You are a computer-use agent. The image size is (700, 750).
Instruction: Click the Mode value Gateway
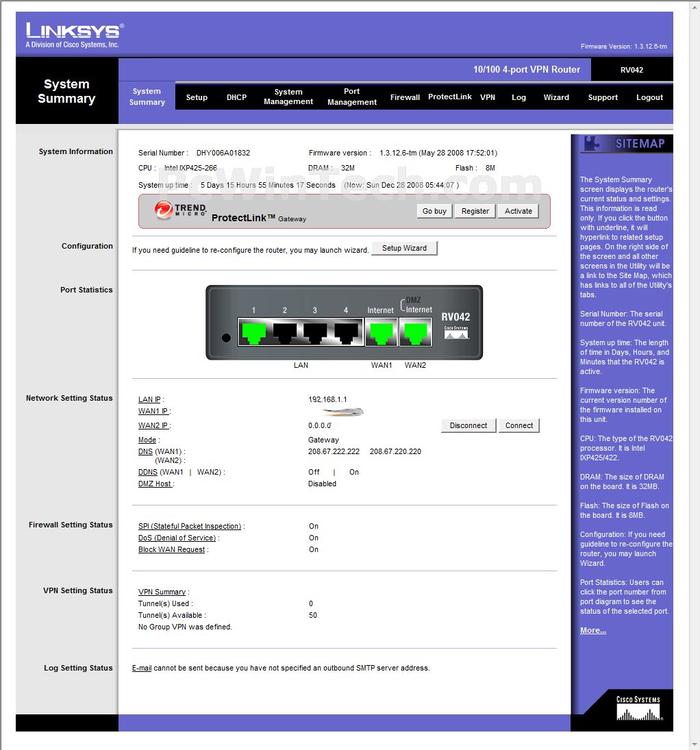tap(323, 440)
